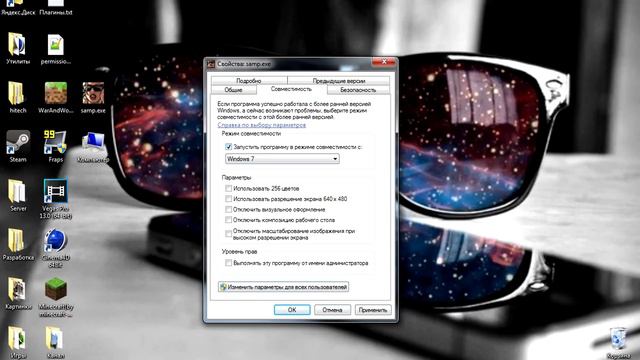The width and height of the screenshot is (640, 360).
Task: Select the Совместимость tab
Action: tap(291, 89)
